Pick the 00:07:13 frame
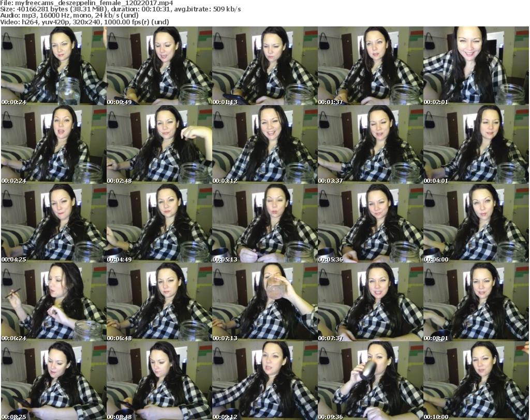The height and width of the screenshot is (420, 530). pos(264,302)
